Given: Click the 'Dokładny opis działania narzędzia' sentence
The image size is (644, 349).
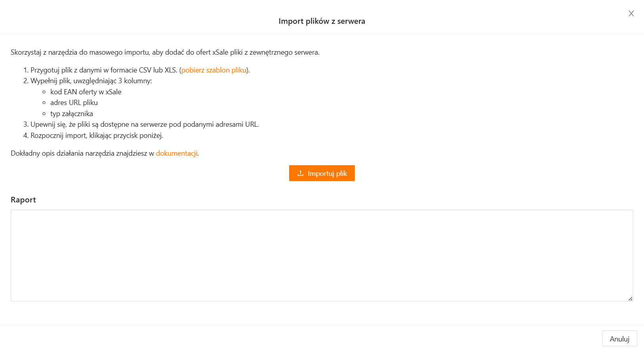Looking at the screenshot, I should tap(82, 153).
